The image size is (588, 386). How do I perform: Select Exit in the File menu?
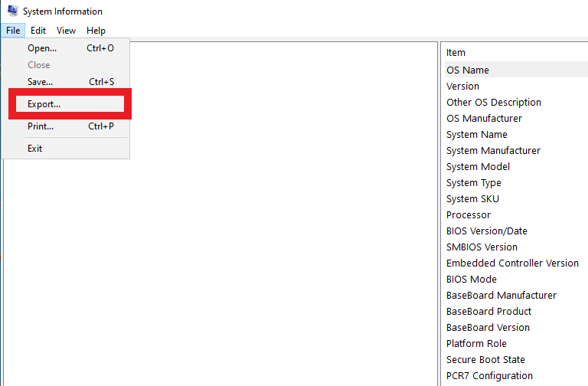click(x=66, y=149)
